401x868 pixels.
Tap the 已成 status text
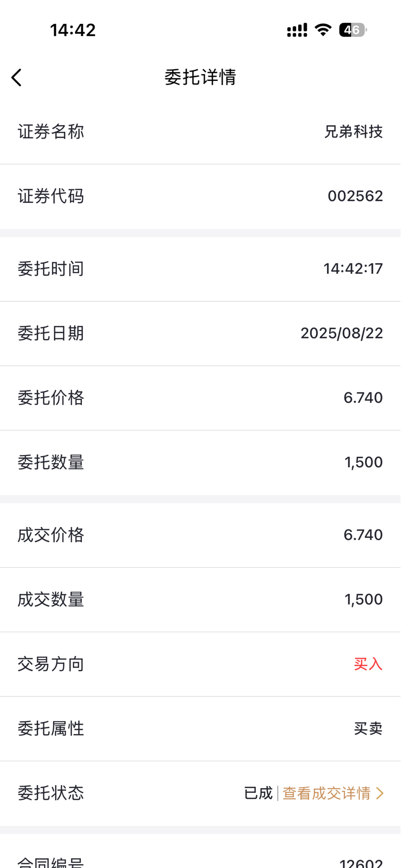(x=258, y=793)
